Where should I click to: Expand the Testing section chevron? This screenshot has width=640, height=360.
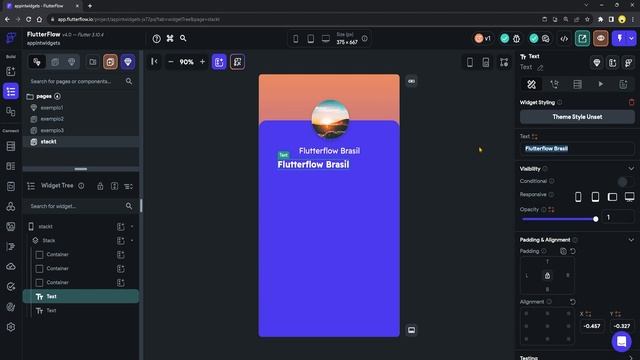(631, 358)
